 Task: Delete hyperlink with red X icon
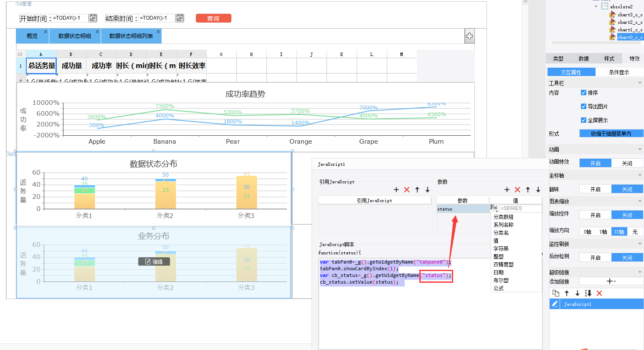point(599,293)
